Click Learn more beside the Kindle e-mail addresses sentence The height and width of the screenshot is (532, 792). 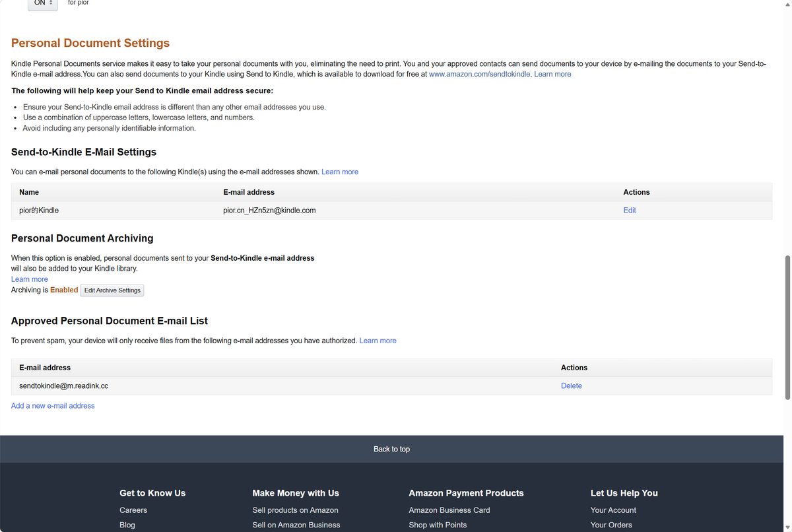click(x=340, y=172)
